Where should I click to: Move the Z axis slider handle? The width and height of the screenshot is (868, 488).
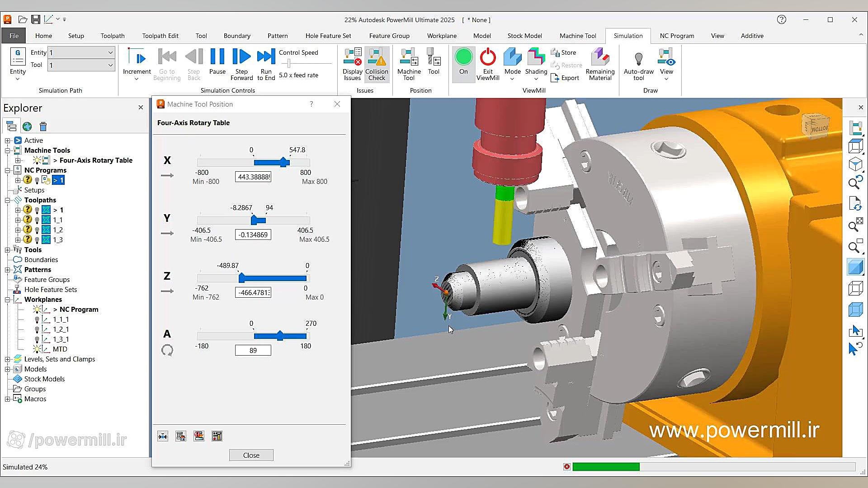(241, 278)
